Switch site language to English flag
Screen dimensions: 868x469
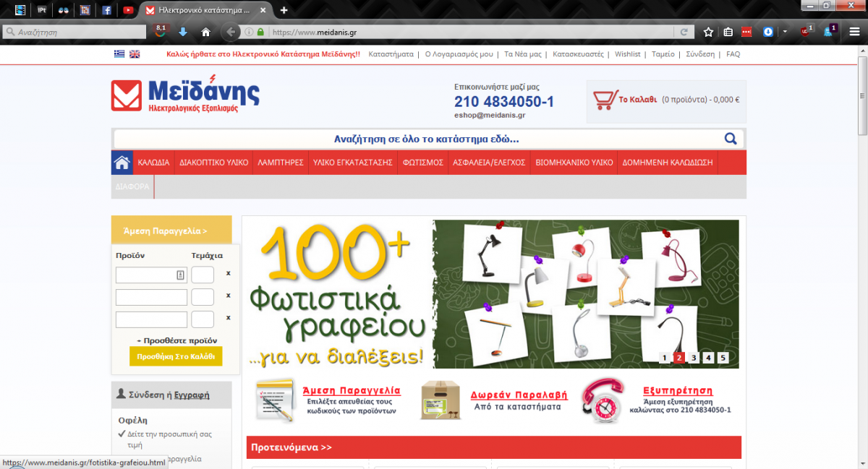[135, 54]
